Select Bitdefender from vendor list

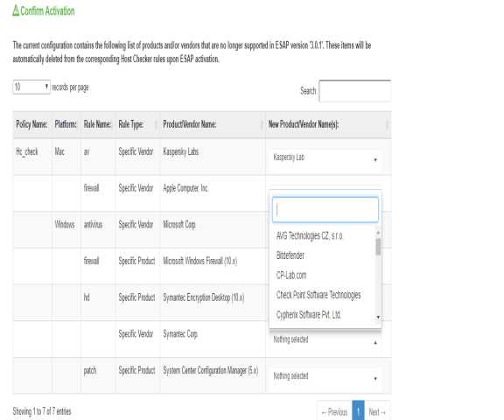pos(290,255)
